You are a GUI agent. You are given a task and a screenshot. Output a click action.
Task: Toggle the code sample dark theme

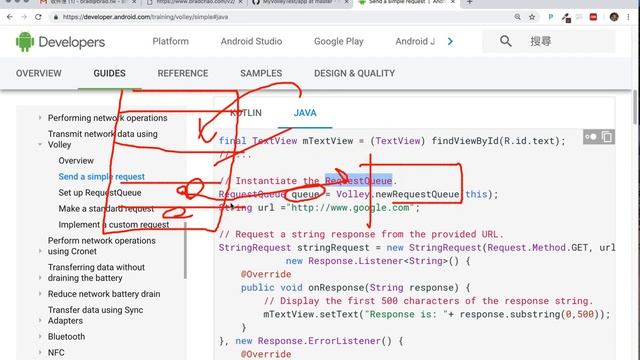(591, 137)
